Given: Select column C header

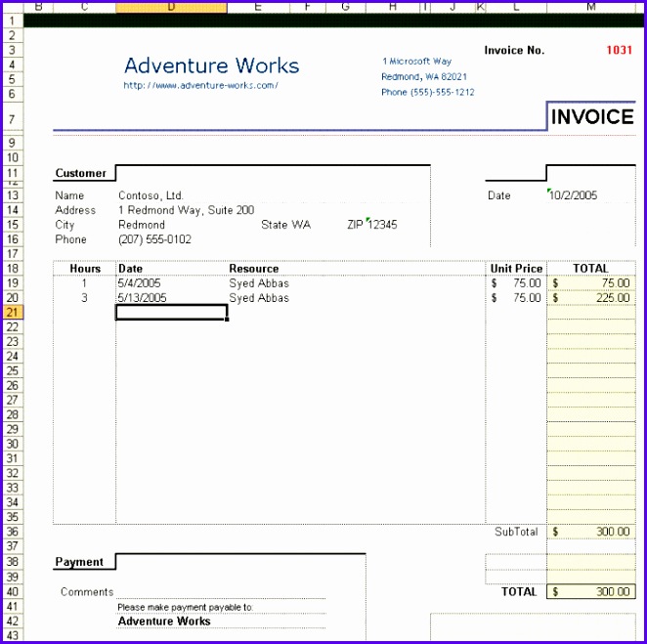Looking at the screenshot, I should point(84,7).
